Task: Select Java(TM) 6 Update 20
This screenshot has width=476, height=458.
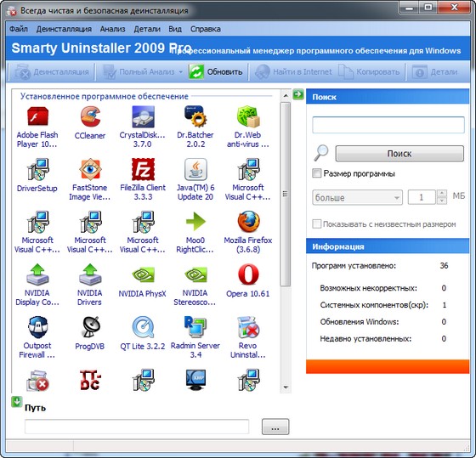Action: click(x=195, y=169)
